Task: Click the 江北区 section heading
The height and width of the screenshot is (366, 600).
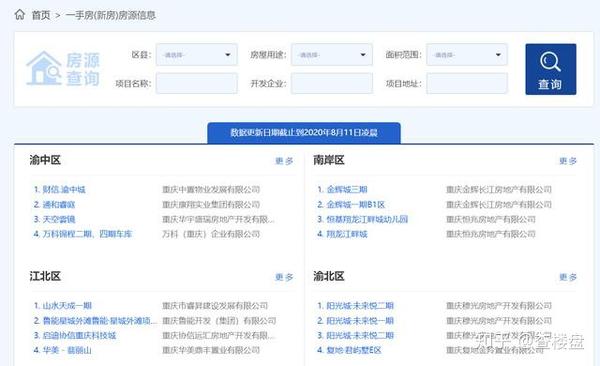Action: [x=45, y=276]
